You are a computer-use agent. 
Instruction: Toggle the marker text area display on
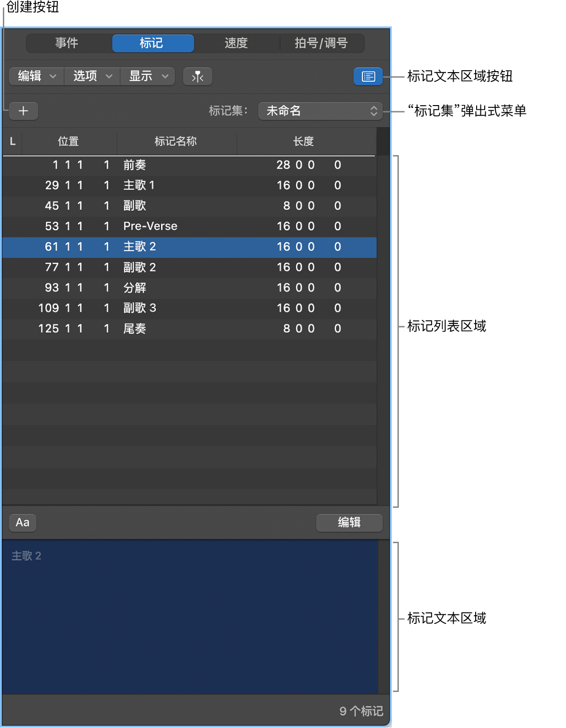pos(367,76)
